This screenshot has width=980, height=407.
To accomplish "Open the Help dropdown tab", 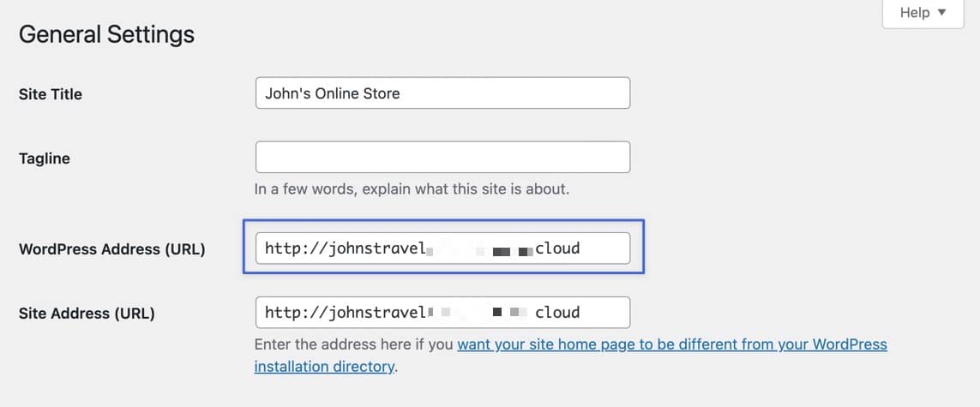I will [x=922, y=13].
